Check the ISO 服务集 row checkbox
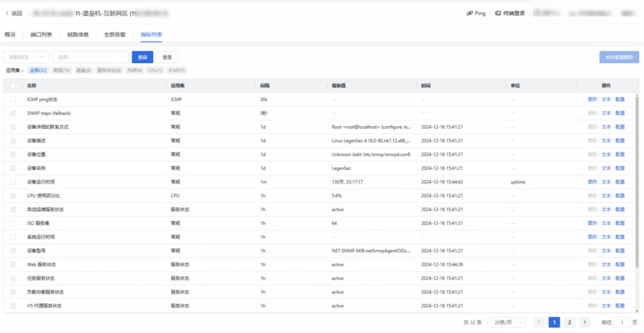644x333 pixels. [13, 223]
